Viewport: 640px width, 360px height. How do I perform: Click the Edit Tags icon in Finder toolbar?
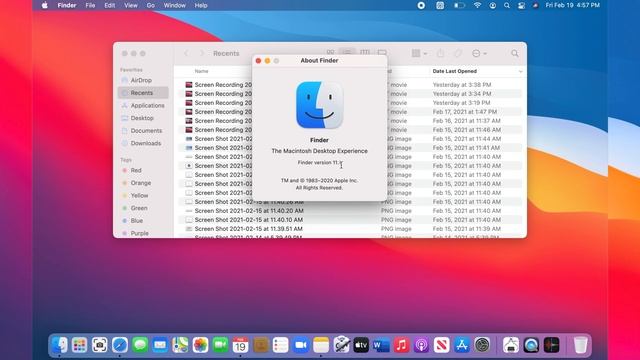(458, 53)
